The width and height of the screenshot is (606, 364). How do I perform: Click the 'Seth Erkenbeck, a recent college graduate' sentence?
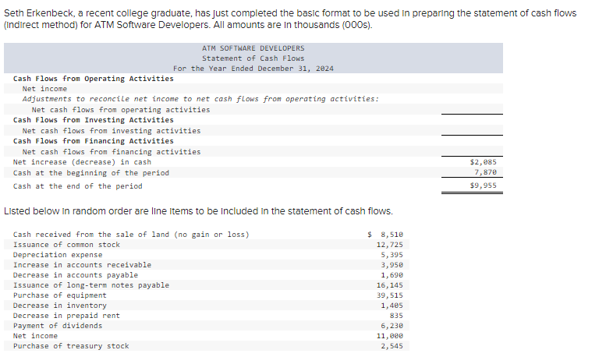[290, 19]
